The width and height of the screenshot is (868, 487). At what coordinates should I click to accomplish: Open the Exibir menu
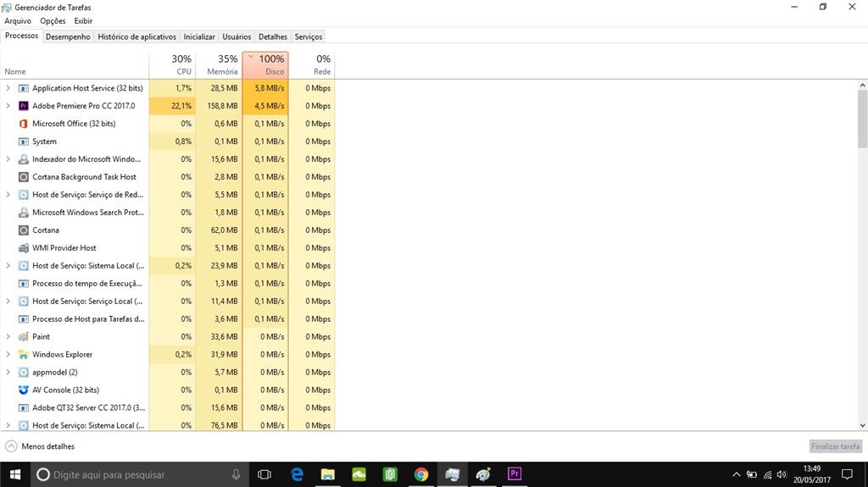(83, 21)
